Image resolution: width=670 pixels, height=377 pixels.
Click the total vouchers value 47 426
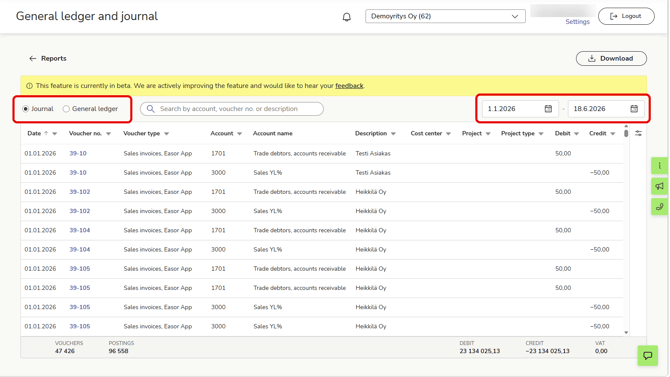click(x=65, y=351)
